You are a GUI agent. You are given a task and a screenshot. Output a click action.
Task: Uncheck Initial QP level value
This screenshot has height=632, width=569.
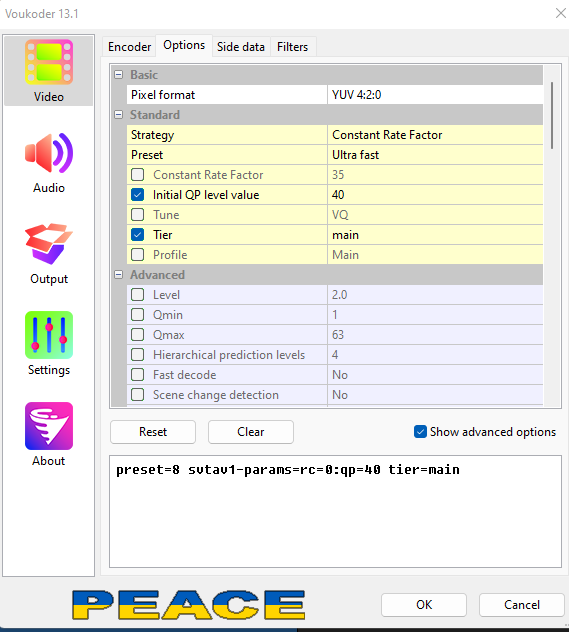[137, 195]
